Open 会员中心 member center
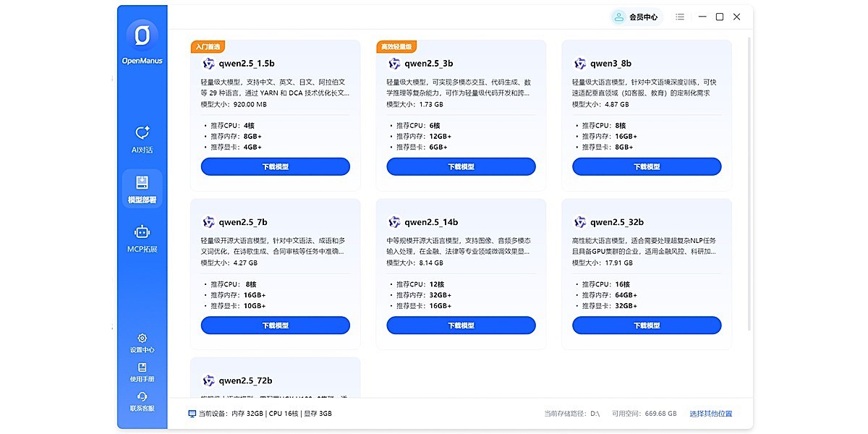Image resolution: width=868 pixels, height=434 pixels. tap(635, 17)
